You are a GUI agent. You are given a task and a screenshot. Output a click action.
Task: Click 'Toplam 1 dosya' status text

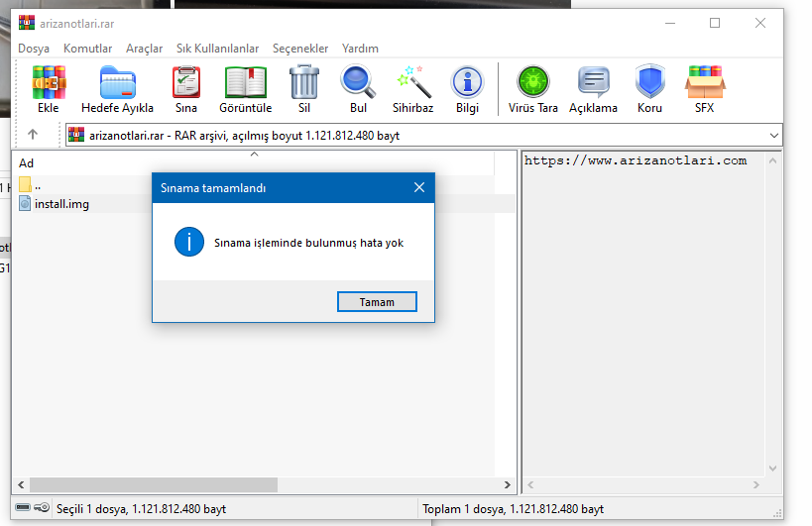coord(514,509)
